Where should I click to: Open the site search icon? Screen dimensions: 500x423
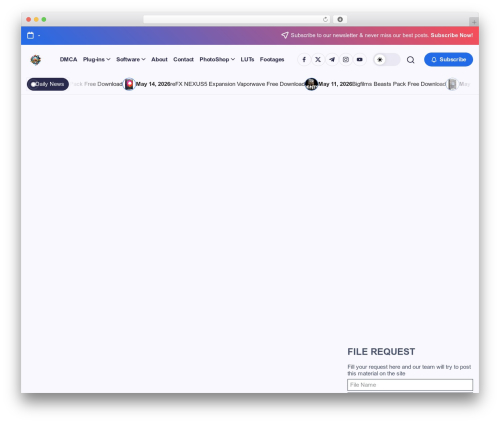tap(410, 60)
